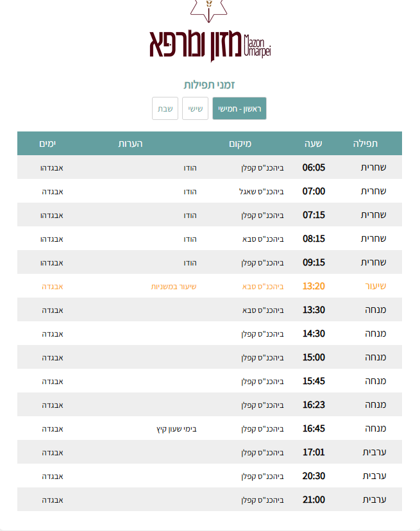The image size is (420, 531).
Task: Click the highlighted 13:20 שיעור time
Action: point(314,286)
